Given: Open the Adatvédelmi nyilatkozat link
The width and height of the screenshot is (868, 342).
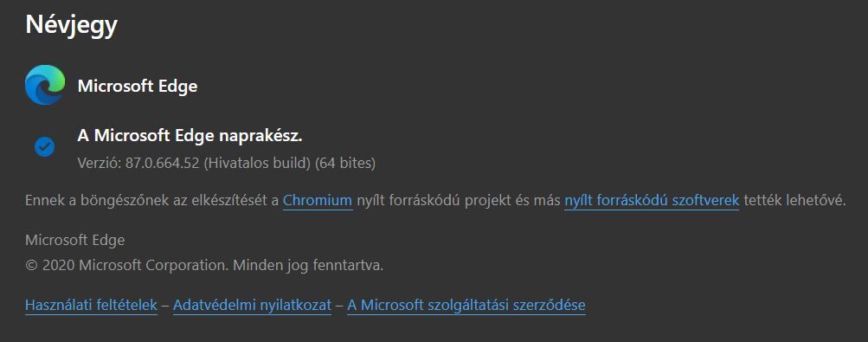Looking at the screenshot, I should (252, 305).
